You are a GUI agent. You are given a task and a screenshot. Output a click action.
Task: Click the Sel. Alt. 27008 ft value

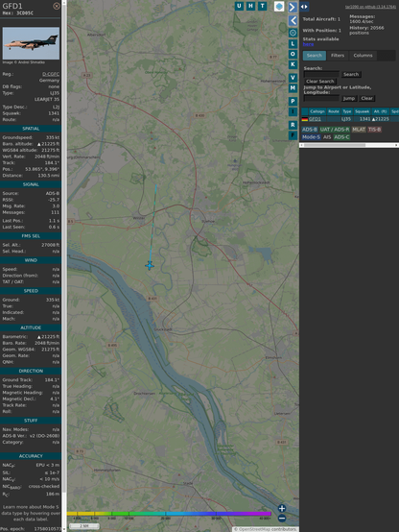[x=50, y=245]
